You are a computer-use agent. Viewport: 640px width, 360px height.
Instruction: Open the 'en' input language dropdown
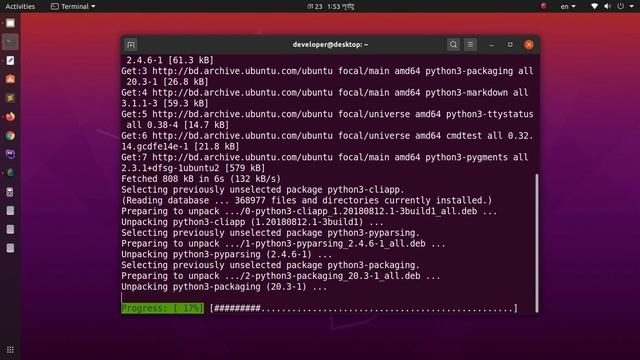point(568,6)
